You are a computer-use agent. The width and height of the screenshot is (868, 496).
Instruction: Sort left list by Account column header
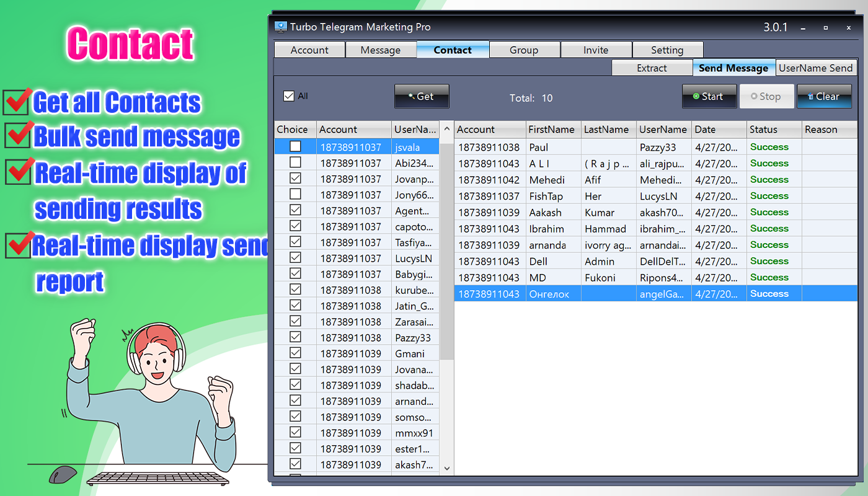point(354,130)
